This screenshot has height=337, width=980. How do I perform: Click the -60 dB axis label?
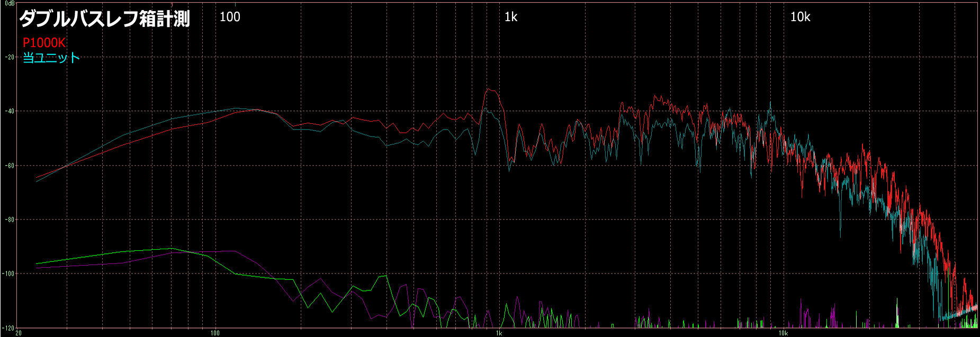[10, 166]
